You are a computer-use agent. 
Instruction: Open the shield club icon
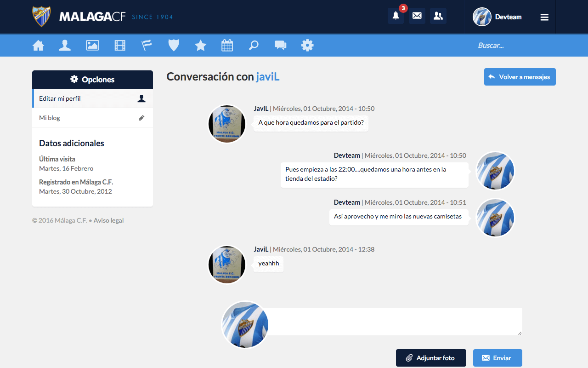pos(174,45)
